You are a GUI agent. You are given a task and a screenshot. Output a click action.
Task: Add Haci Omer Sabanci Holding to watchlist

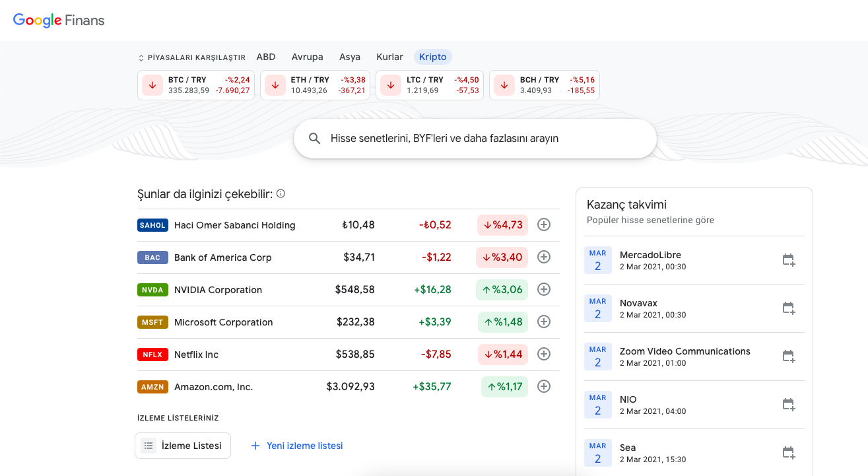[544, 224]
